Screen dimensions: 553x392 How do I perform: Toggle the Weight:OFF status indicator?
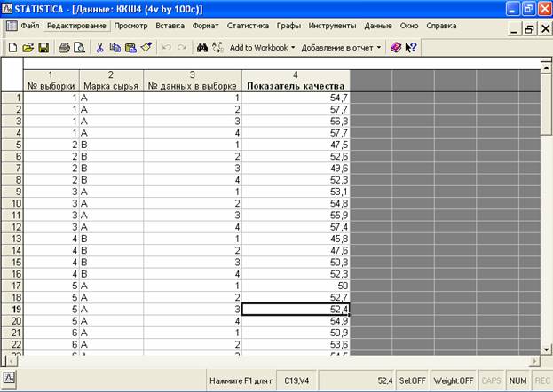454,380
